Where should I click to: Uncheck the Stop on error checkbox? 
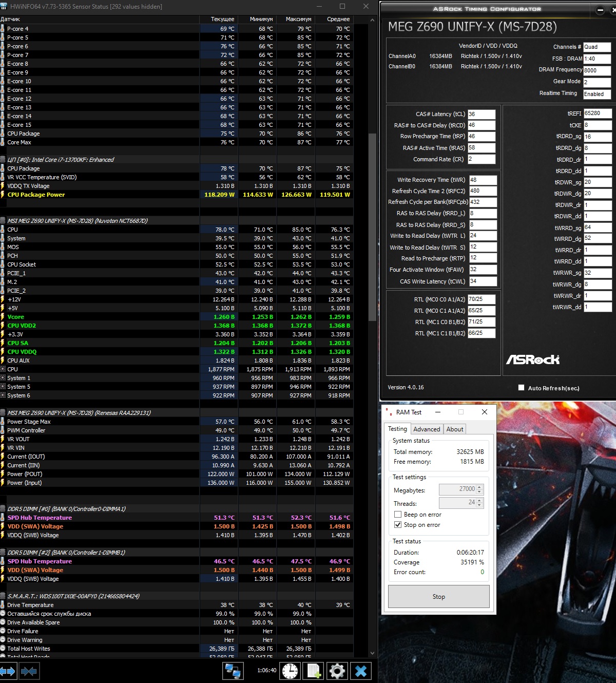397,525
